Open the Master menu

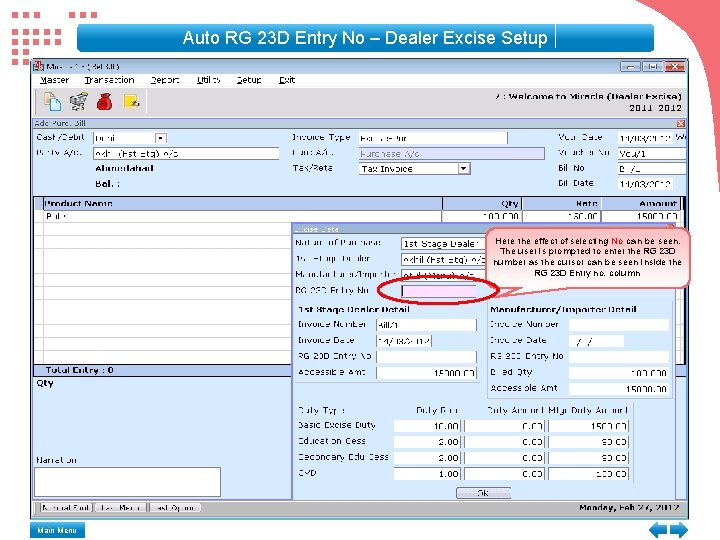[x=54, y=80]
